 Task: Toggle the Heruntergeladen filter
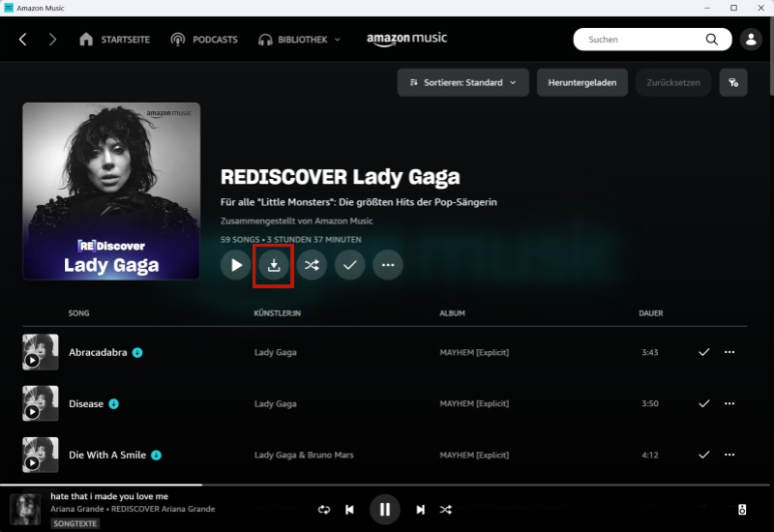[582, 82]
